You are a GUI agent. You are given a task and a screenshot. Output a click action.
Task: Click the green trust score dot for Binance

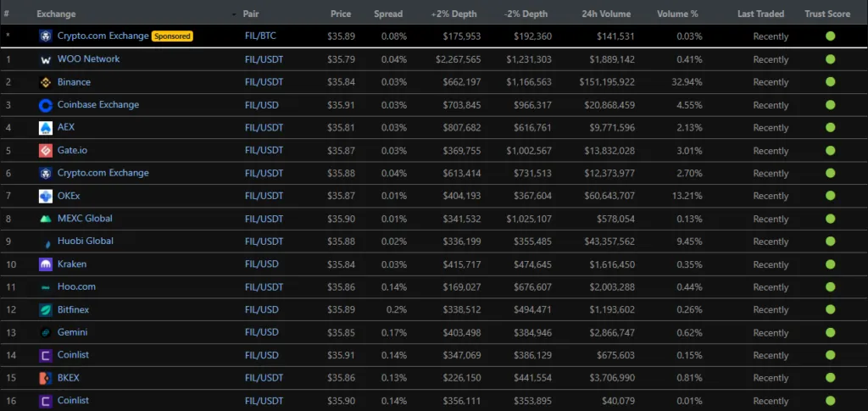[830, 82]
